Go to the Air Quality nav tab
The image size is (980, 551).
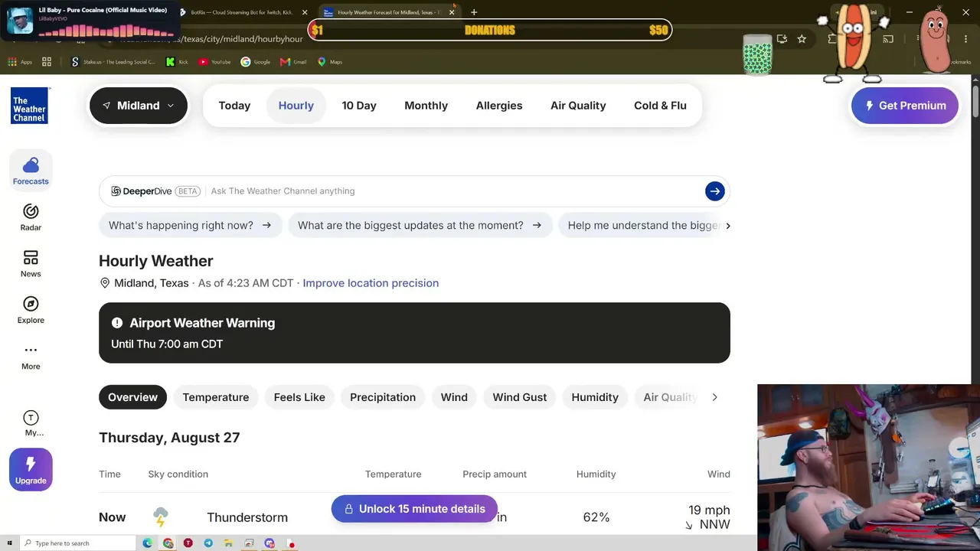tap(578, 106)
